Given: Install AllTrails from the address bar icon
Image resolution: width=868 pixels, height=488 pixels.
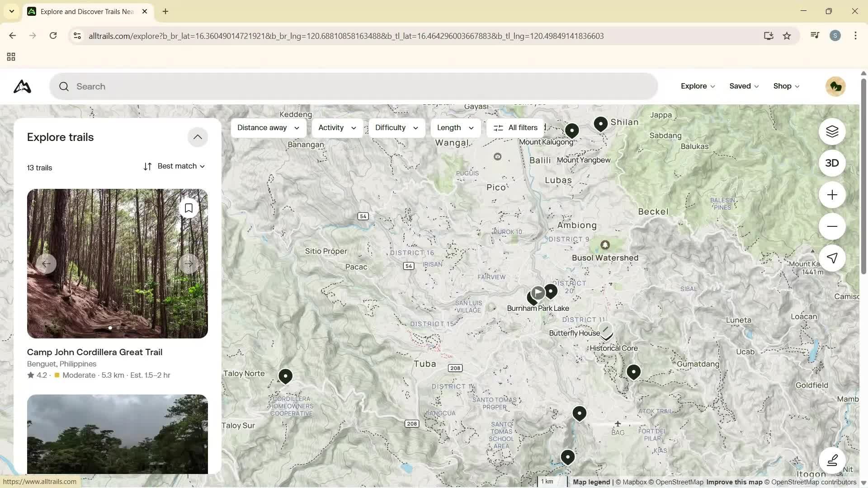Looking at the screenshot, I should point(769,36).
